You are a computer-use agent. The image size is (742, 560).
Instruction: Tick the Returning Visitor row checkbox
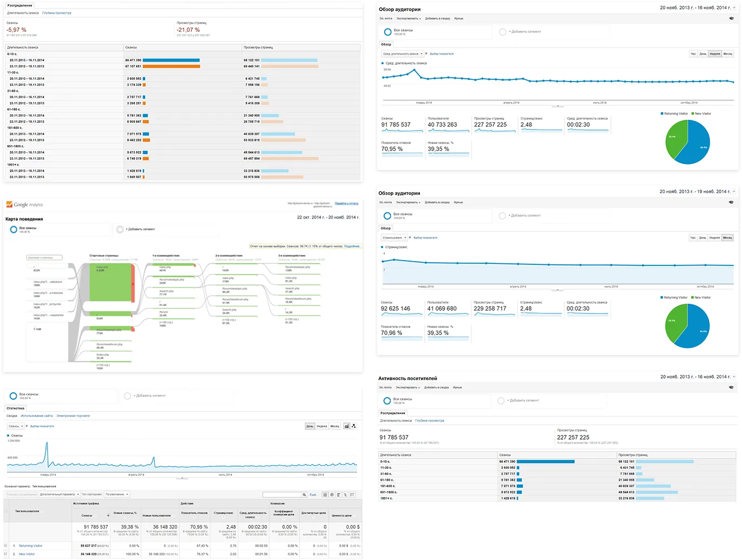point(6,545)
